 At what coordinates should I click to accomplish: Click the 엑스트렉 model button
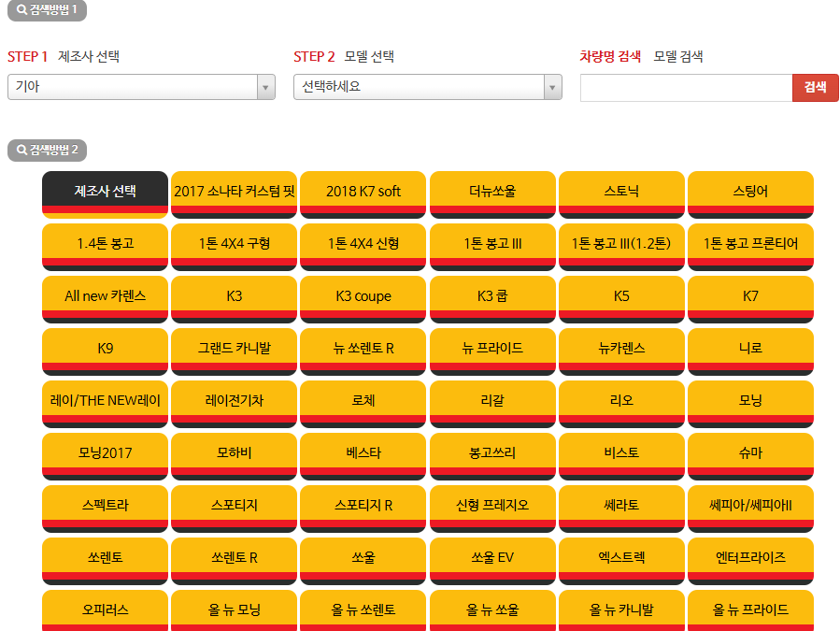click(x=621, y=561)
